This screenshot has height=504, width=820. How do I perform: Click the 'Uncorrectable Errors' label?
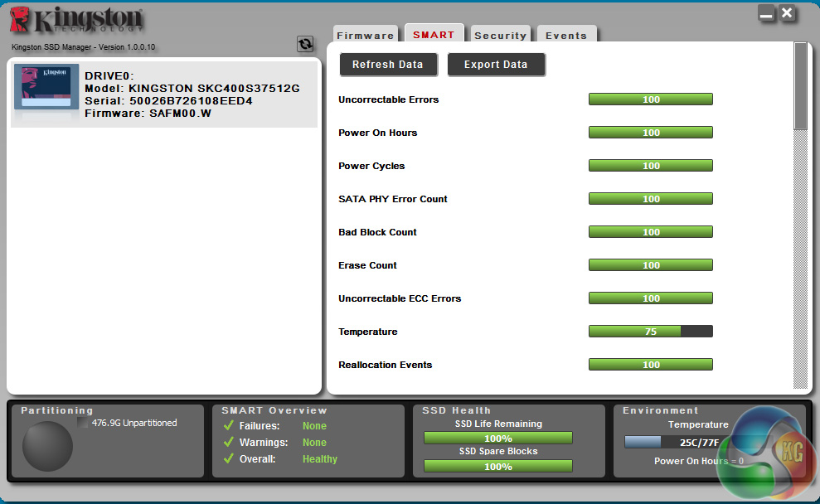389,99
